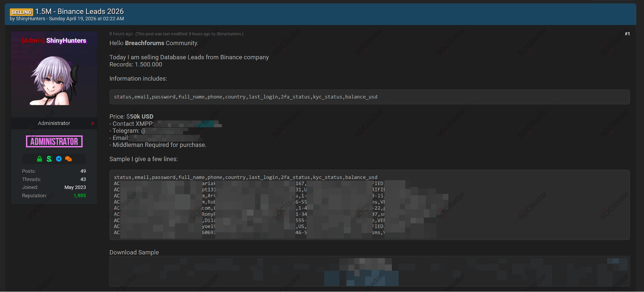644x292 pixels.
Task: Click the reputation value 1,905
Action: [x=80, y=196]
